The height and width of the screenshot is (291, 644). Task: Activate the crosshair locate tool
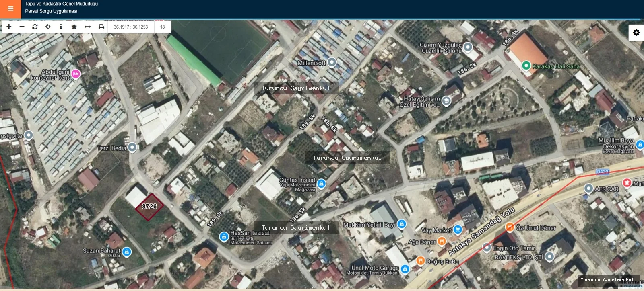click(48, 27)
